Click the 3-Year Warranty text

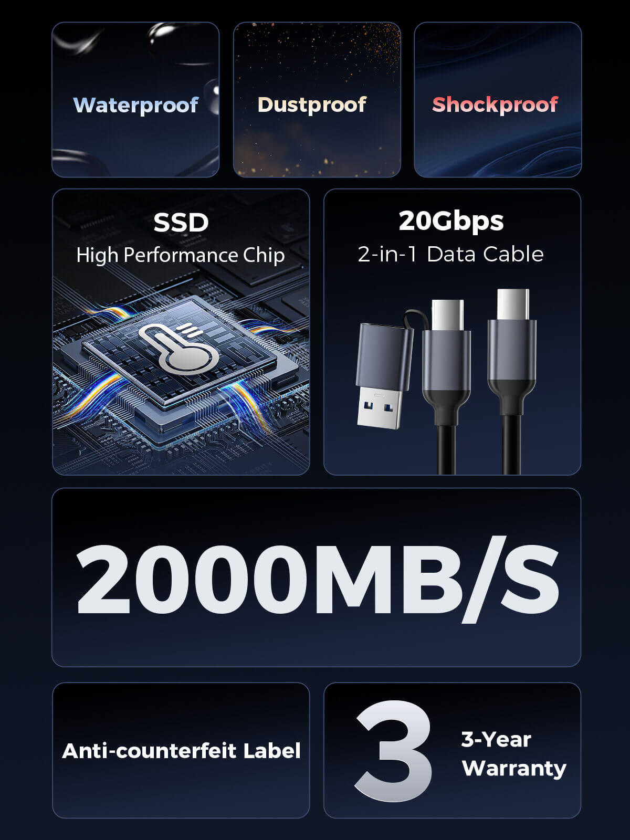tap(514, 754)
